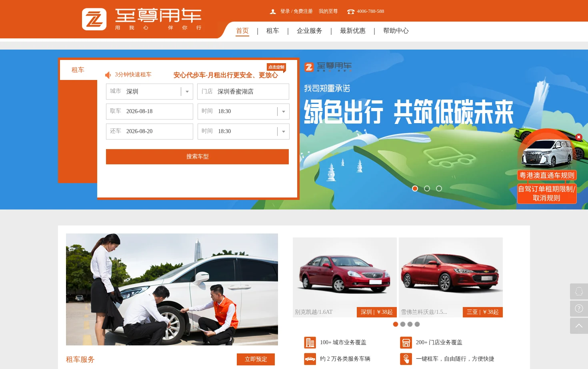Open customer service chat icon on right sidebar
The width and height of the screenshot is (588, 369).
(579, 291)
